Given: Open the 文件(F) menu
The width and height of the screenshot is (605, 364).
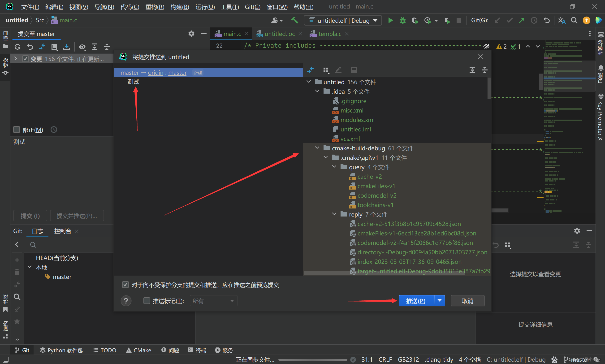Looking at the screenshot, I should point(30,7).
